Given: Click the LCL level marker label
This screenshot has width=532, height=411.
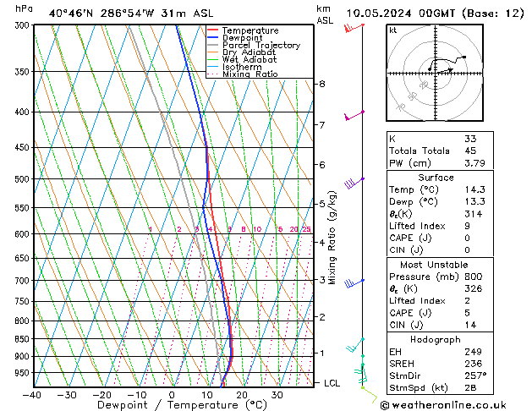Looking at the screenshot, I should [332, 383].
